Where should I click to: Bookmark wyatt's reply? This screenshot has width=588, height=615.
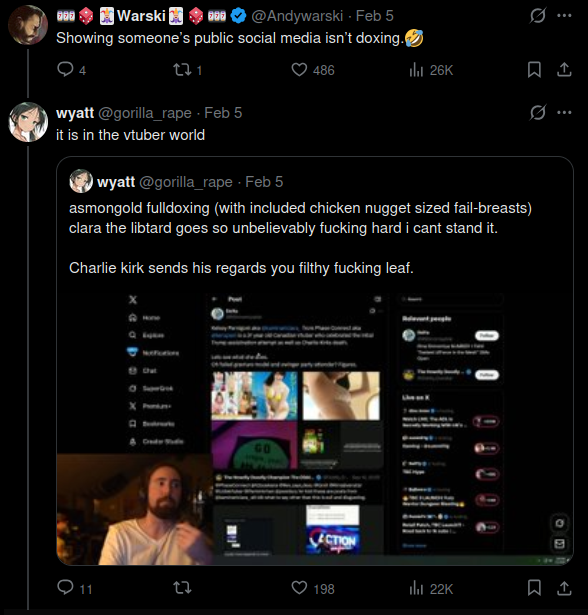534,588
